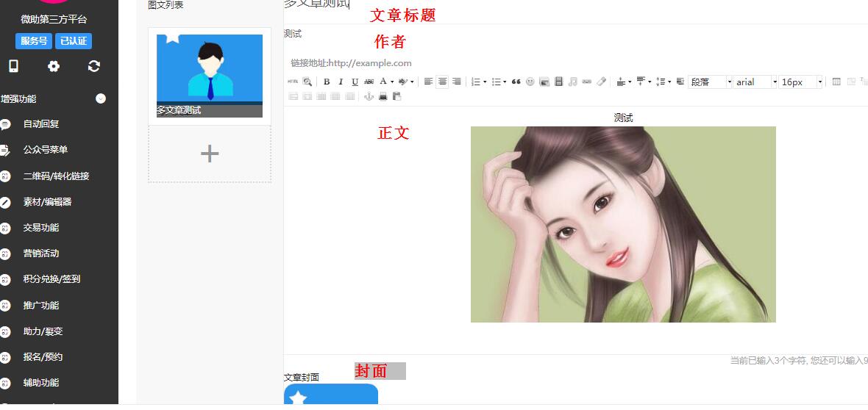
Task: Open the arial font family dropdown
Action: 756,82
